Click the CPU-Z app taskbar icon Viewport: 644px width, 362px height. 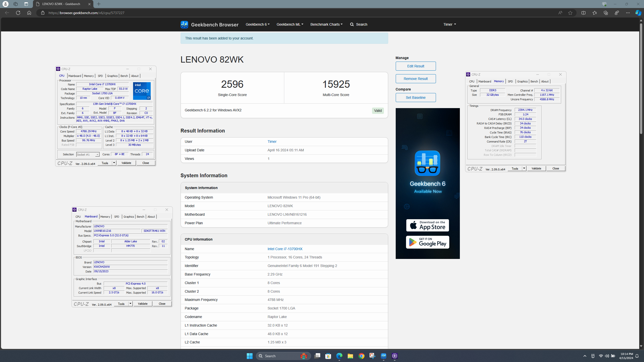click(394, 356)
